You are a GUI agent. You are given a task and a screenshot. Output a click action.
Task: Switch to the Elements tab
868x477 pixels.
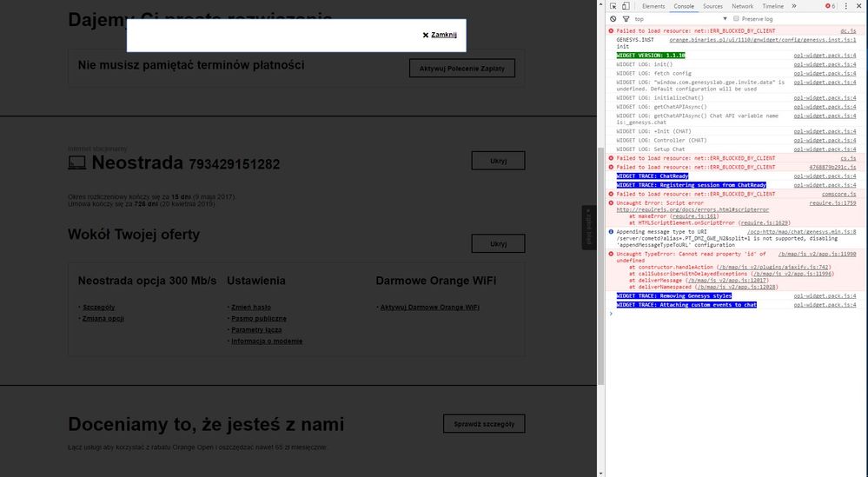[x=653, y=6]
